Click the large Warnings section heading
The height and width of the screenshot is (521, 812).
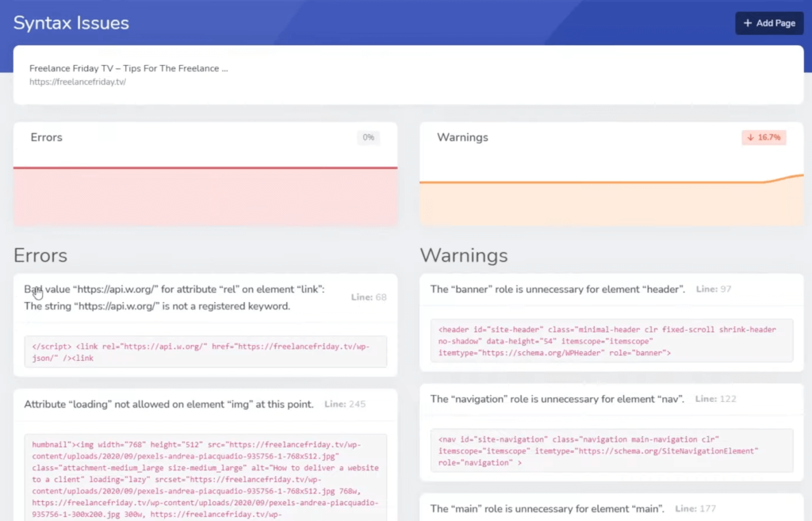pyautogui.click(x=464, y=255)
